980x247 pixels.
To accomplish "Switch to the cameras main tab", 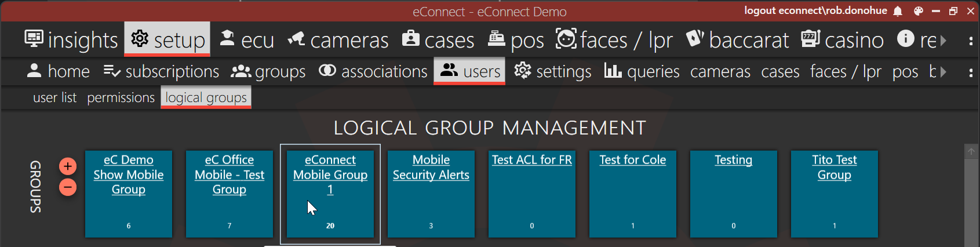I will point(338,40).
